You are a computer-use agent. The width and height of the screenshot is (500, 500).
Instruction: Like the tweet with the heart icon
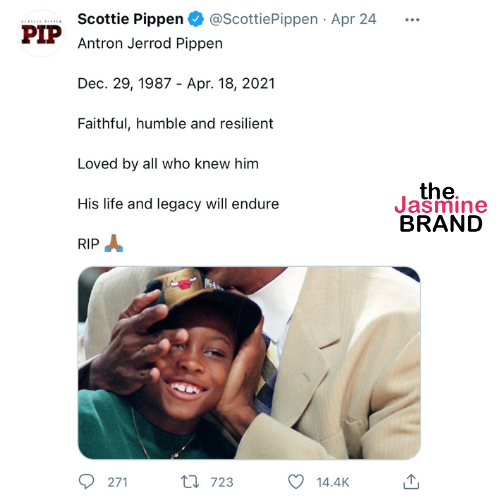coord(296,482)
